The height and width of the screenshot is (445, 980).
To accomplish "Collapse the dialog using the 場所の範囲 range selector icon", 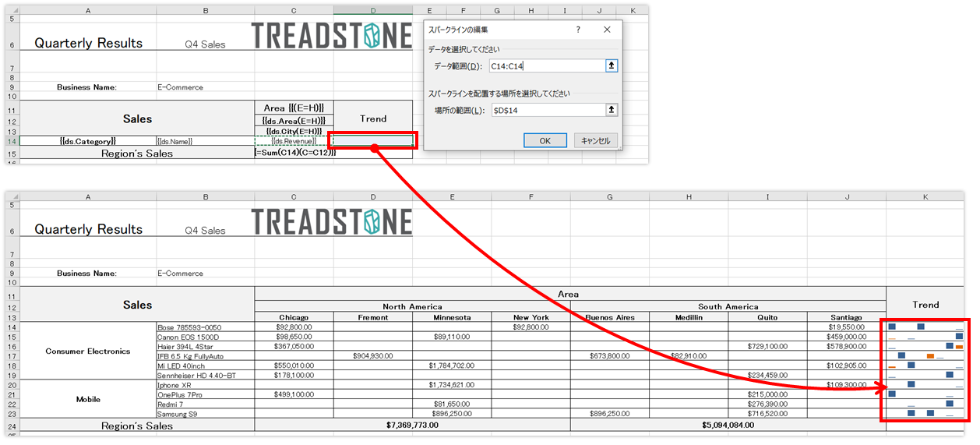I will pyautogui.click(x=612, y=111).
